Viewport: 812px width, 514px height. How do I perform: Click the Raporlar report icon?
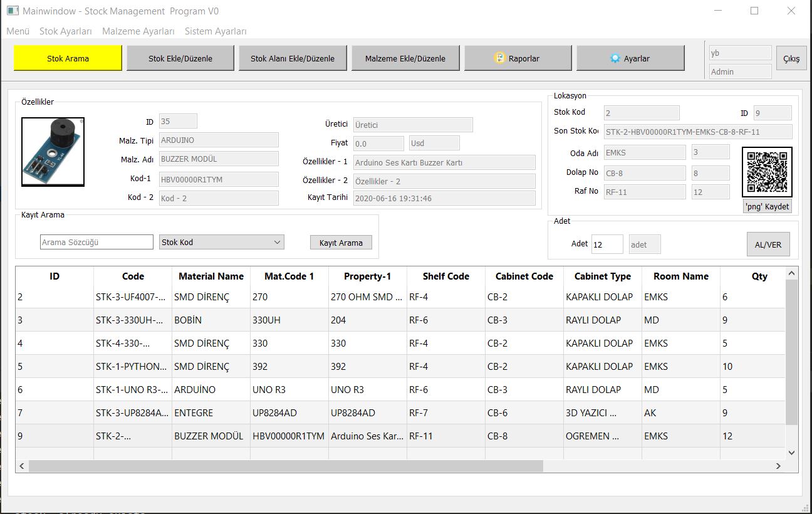[x=499, y=58]
